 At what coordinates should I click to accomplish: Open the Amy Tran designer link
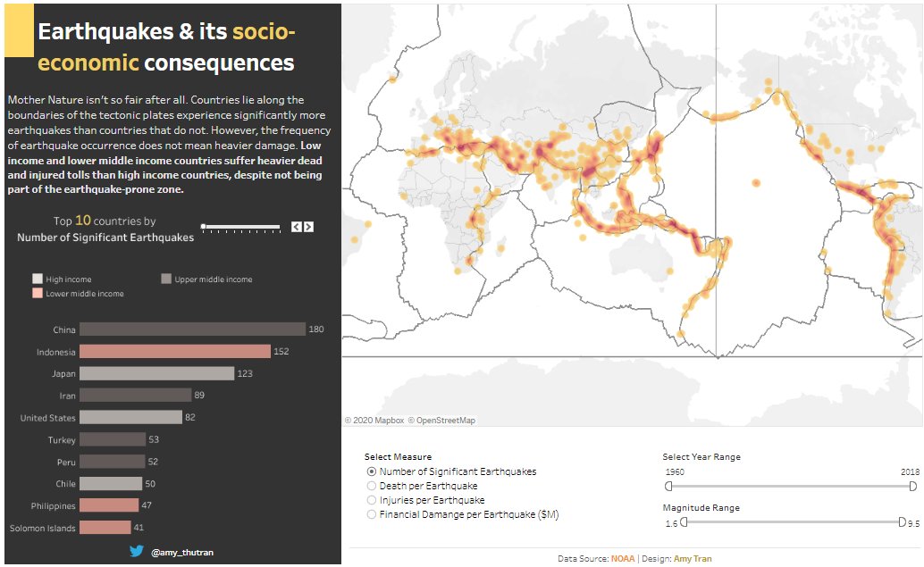click(693, 558)
